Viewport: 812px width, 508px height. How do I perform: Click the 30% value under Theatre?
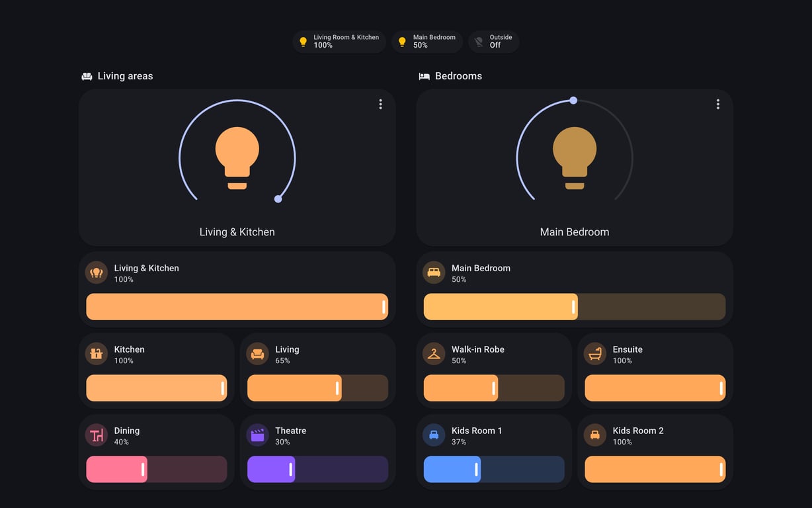(282, 442)
